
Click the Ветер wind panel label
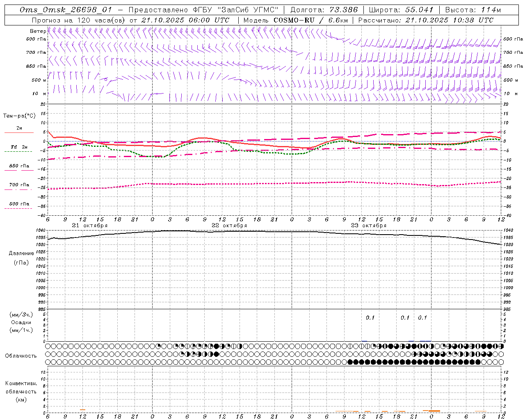(x=38, y=31)
